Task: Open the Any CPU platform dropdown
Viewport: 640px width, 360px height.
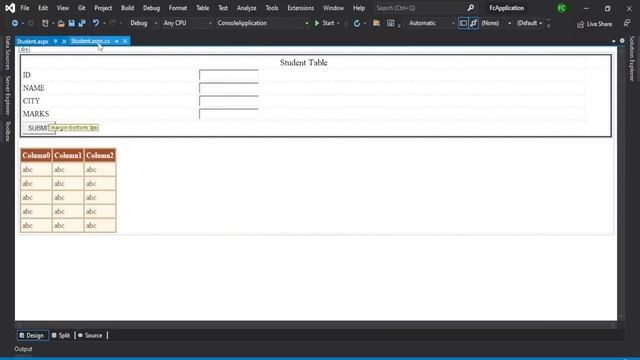Action: click(x=187, y=23)
